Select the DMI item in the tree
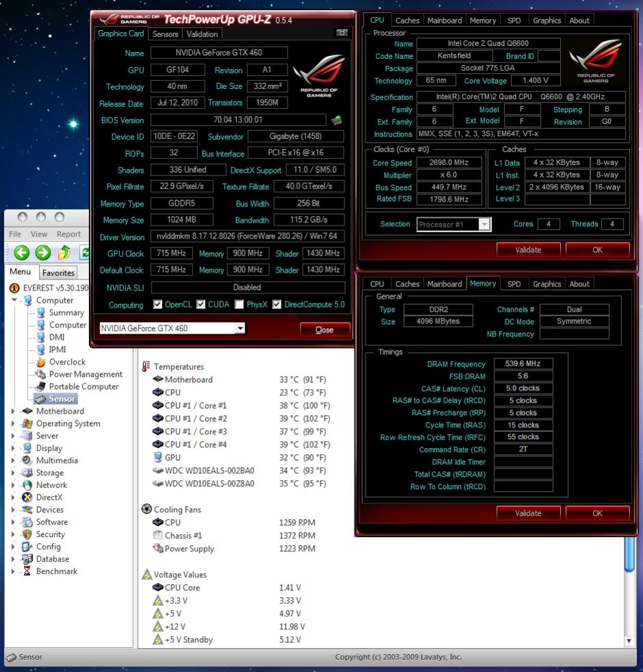 (x=57, y=337)
